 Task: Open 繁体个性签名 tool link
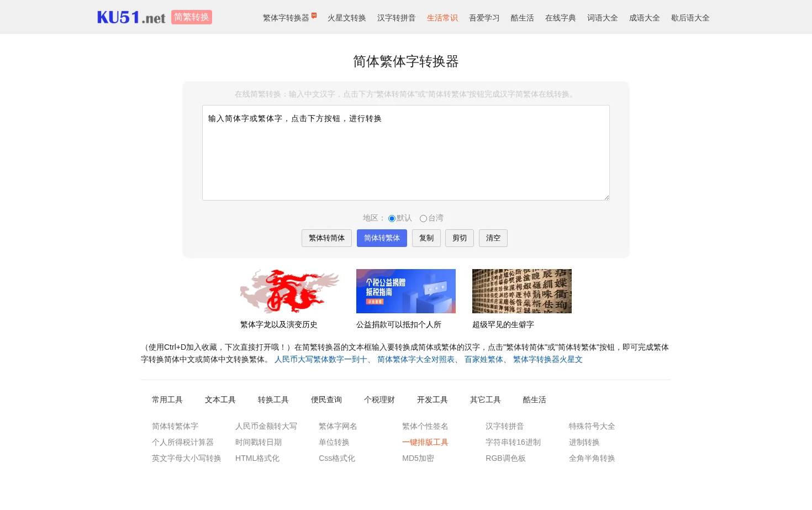[425, 426]
